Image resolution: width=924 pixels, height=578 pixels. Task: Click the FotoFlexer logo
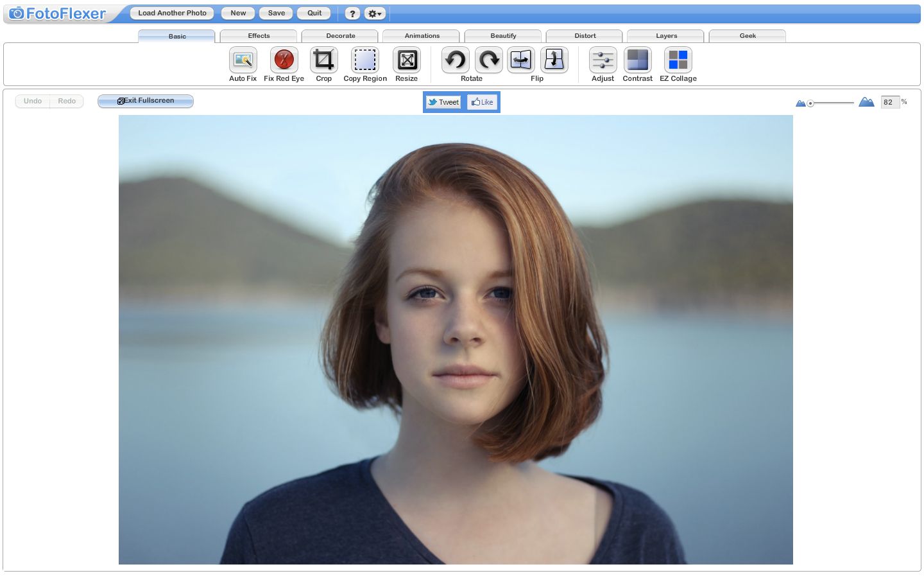pyautogui.click(x=57, y=13)
